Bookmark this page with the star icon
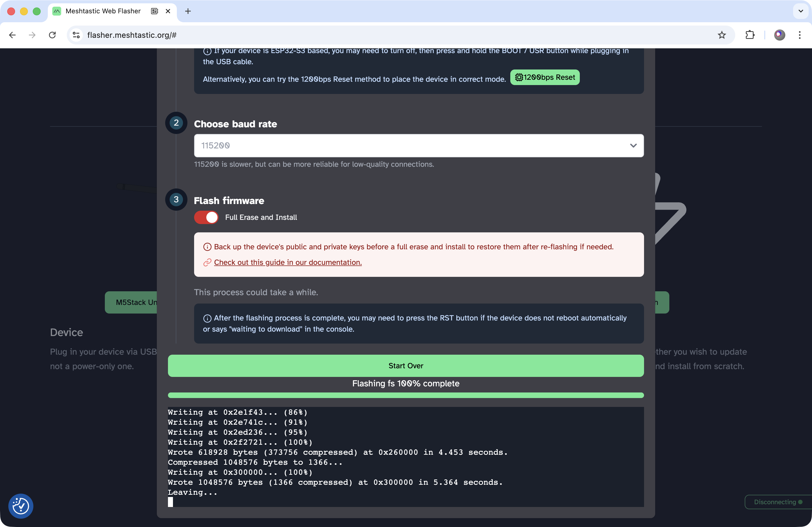 (722, 35)
